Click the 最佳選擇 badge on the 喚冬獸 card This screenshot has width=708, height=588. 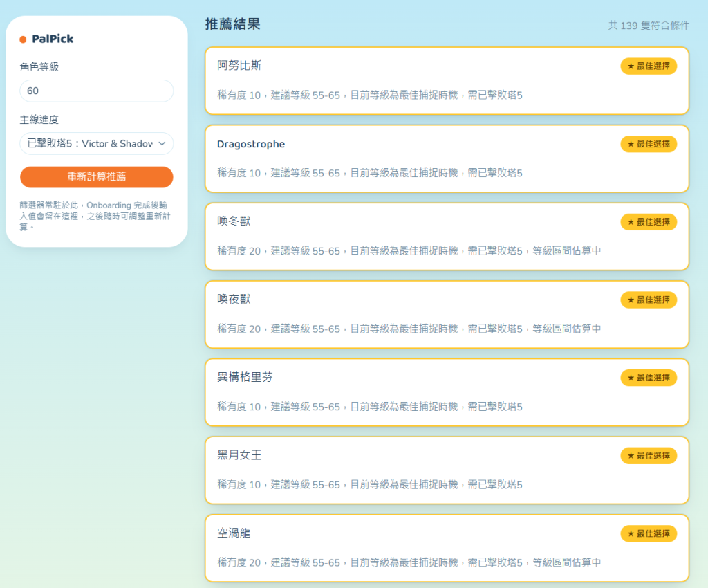point(649,222)
